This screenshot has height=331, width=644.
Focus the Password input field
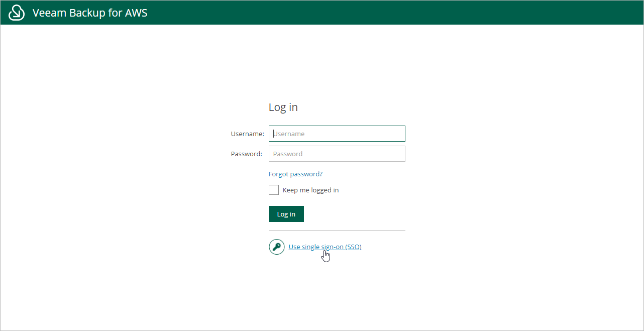[337, 154]
